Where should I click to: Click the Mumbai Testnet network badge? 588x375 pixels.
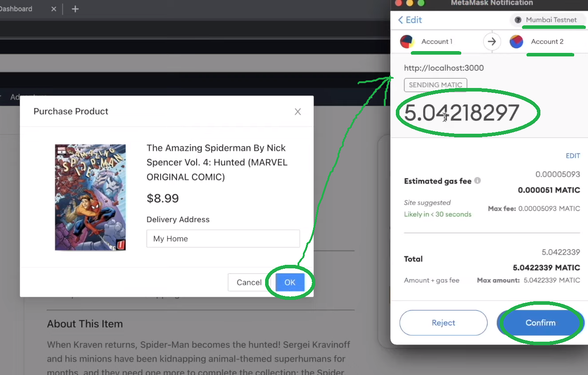click(x=547, y=20)
